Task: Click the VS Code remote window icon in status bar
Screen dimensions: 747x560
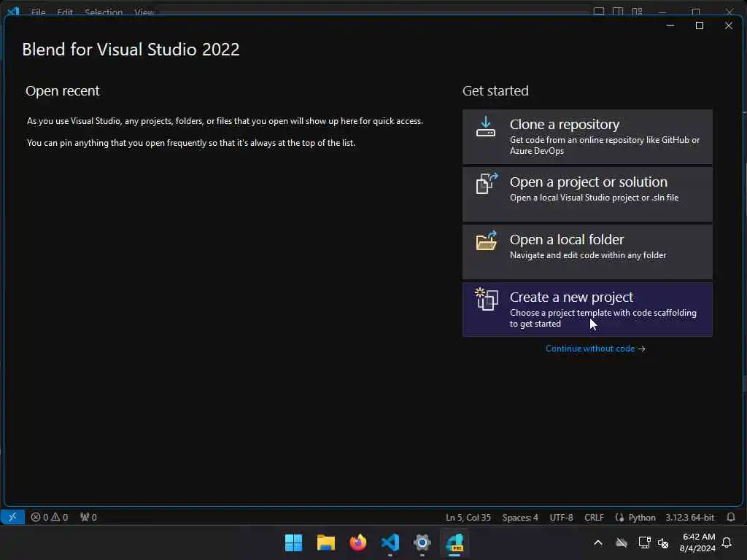Action: click(x=12, y=517)
